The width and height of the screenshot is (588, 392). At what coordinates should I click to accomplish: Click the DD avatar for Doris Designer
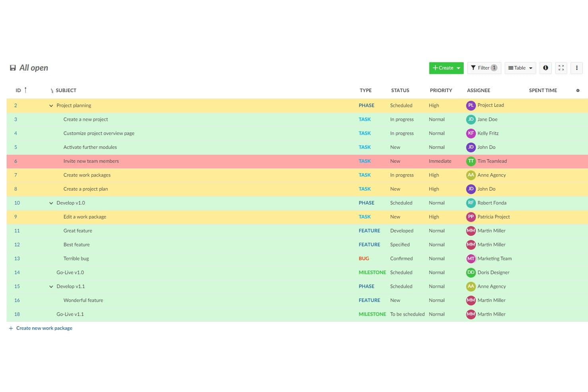471,272
